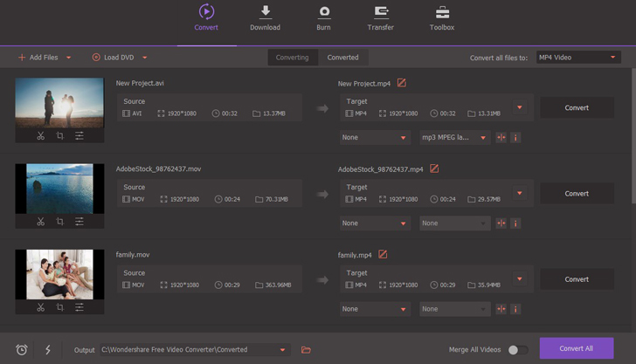Click the scissors trim icon under New Project.avi
This screenshot has width=636, height=364.
pos(40,136)
